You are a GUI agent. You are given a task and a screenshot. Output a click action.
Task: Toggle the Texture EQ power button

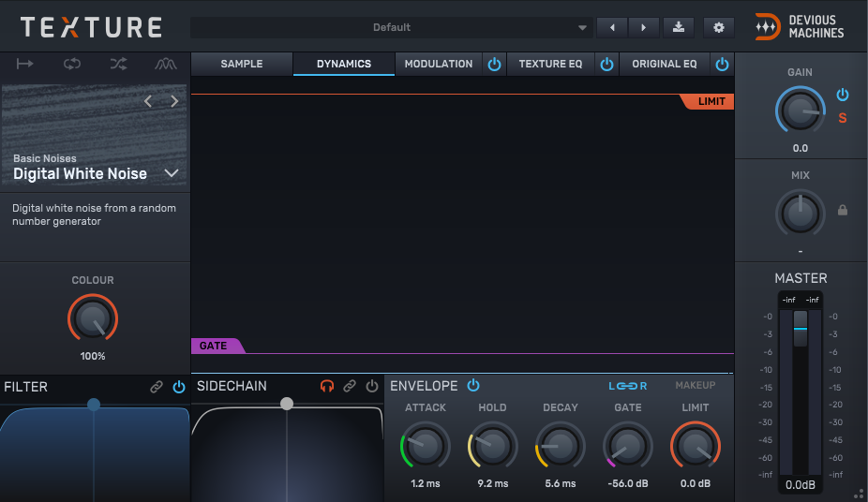606,65
